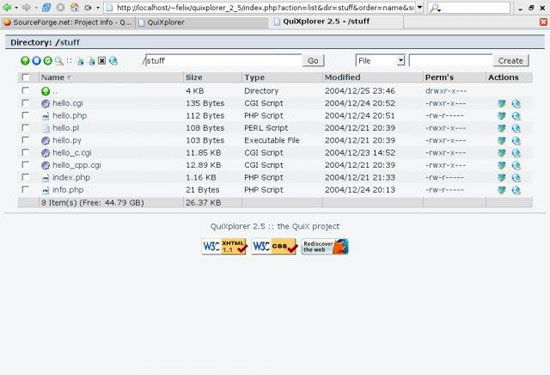The width and height of the screenshot is (550, 375).
Task: Open the Back button history dropdown arrow
Action: click(x=16, y=7)
